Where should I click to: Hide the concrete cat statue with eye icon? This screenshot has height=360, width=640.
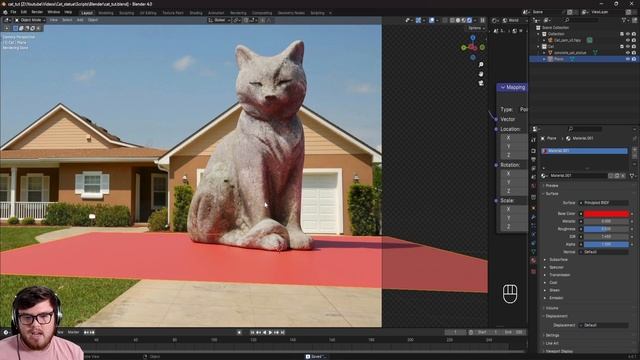click(628, 53)
